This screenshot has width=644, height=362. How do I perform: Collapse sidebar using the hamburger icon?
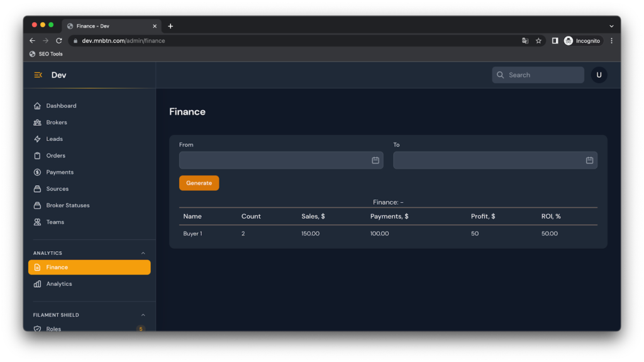tap(38, 75)
